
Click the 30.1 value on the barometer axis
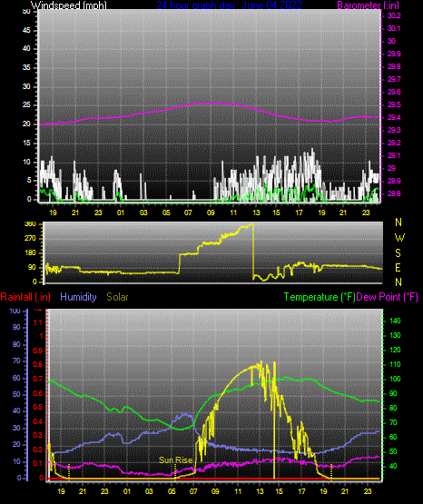(x=394, y=28)
